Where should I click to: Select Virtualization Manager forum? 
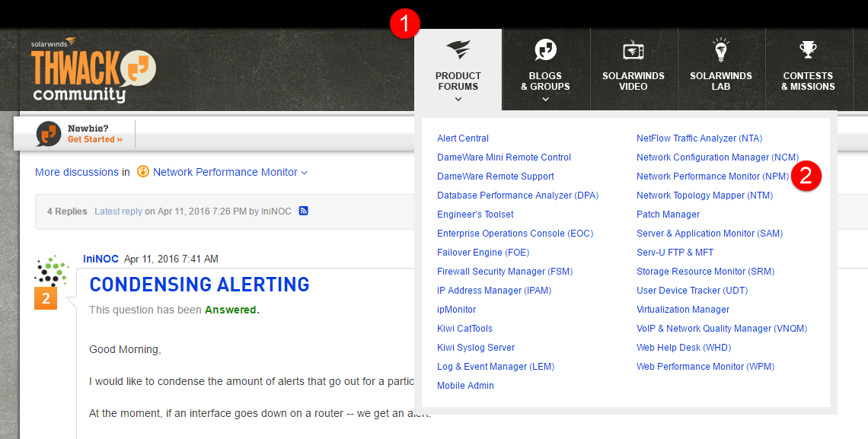pyautogui.click(x=682, y=310)
